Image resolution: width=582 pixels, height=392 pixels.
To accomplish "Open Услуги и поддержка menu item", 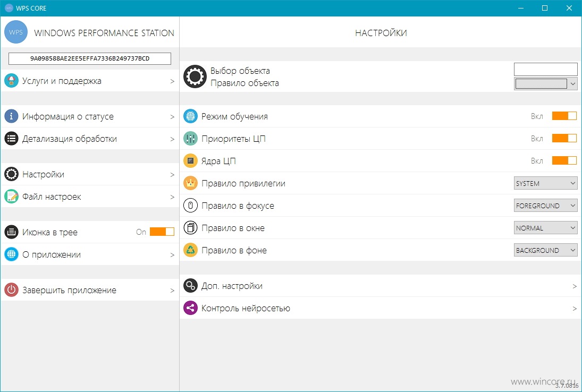I will coord(90,81).
